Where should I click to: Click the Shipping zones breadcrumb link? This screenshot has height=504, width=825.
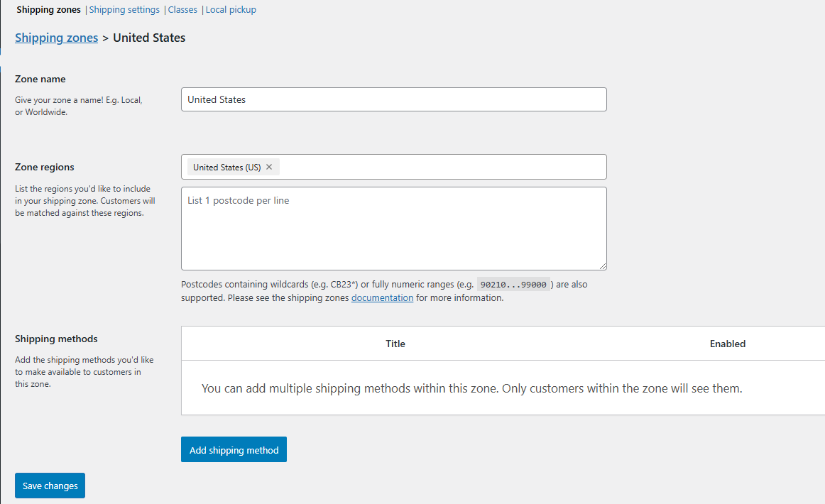click(57, 38)
